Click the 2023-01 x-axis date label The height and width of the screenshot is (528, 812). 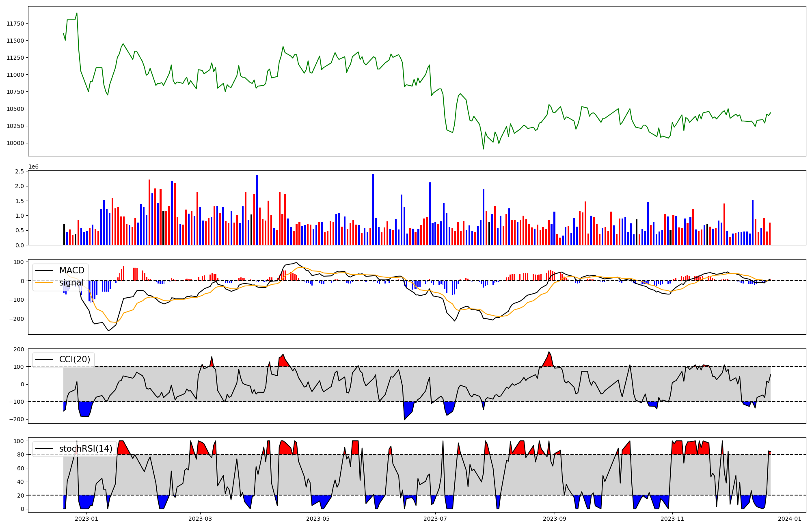coord(86,519)
